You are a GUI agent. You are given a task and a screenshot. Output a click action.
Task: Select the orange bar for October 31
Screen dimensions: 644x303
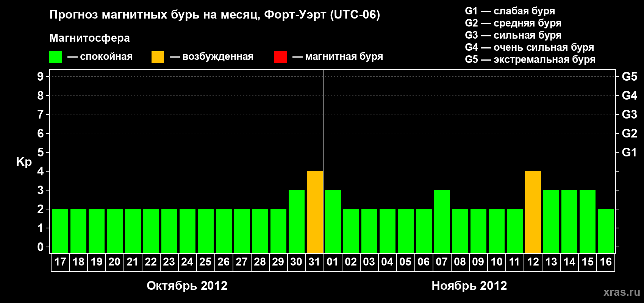click(315, 212)
